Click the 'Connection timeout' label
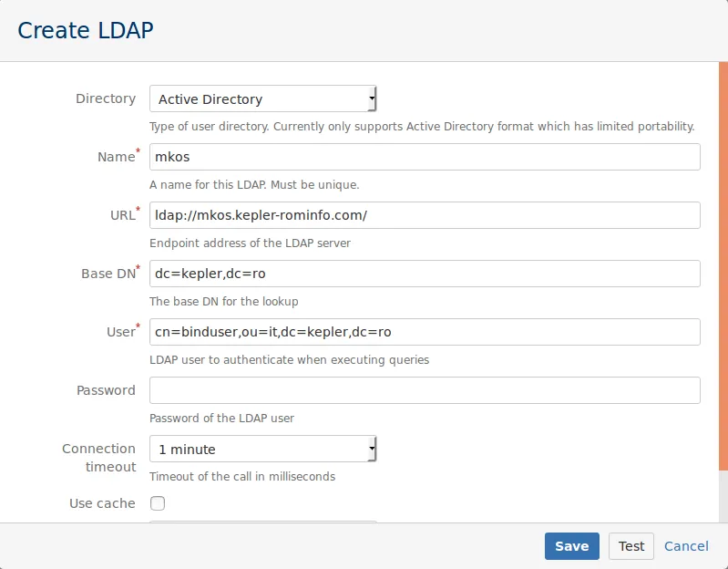Screen dimensions: 728x569 [x=99, y=458]
